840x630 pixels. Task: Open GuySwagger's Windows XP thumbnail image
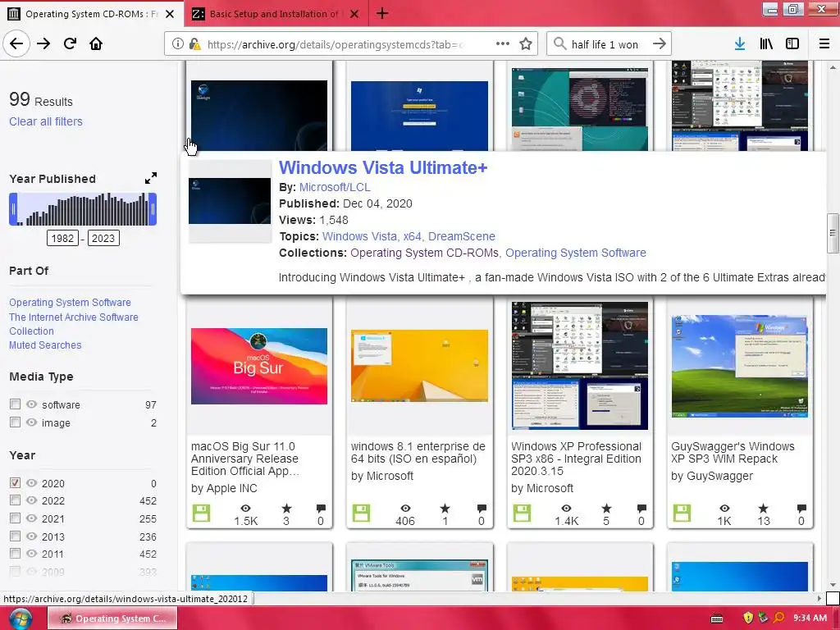click(740, 367)
